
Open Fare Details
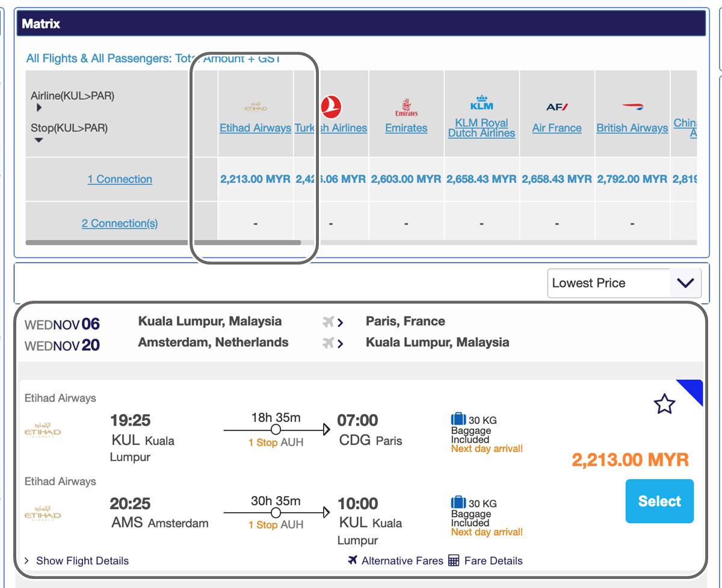(x=493, y=561)
